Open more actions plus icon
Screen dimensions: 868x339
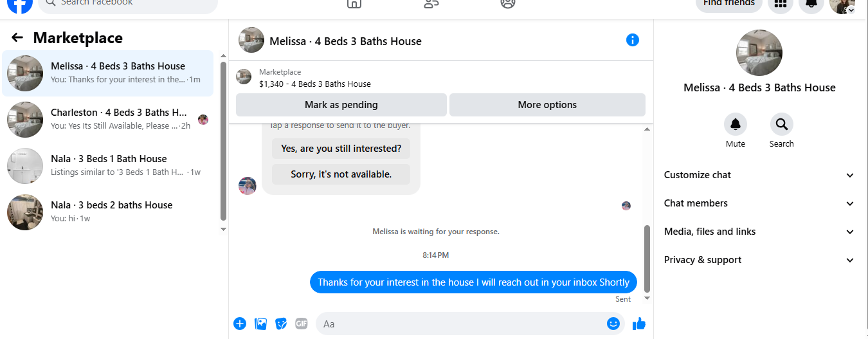click(240, 324)
